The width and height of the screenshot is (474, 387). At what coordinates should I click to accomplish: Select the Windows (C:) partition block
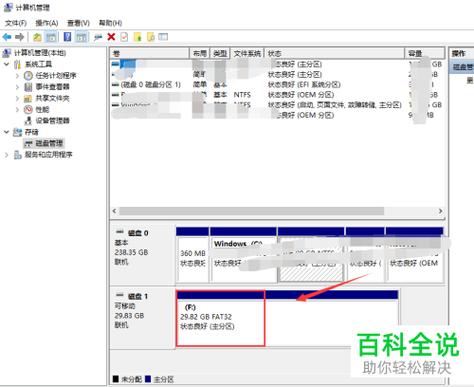point(243,255)
